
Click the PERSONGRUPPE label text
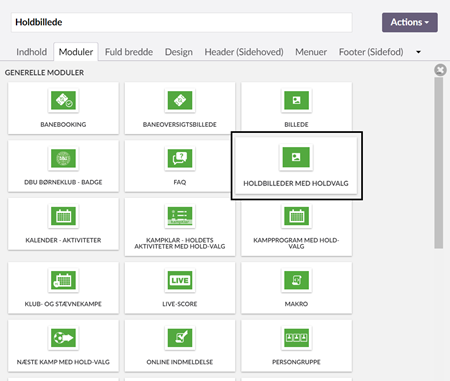[296, 362]
